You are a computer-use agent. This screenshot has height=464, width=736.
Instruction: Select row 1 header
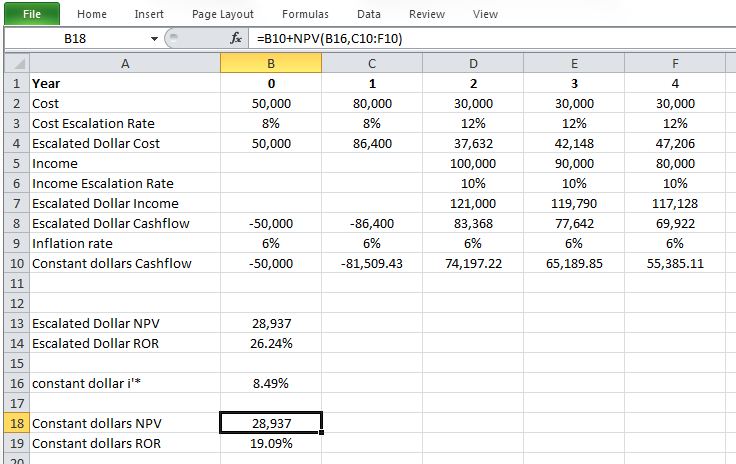(17, 84)
